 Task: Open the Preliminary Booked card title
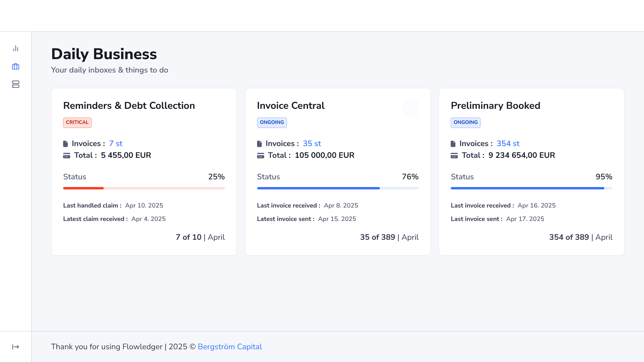pyautogui.click(x=495, y=105)
